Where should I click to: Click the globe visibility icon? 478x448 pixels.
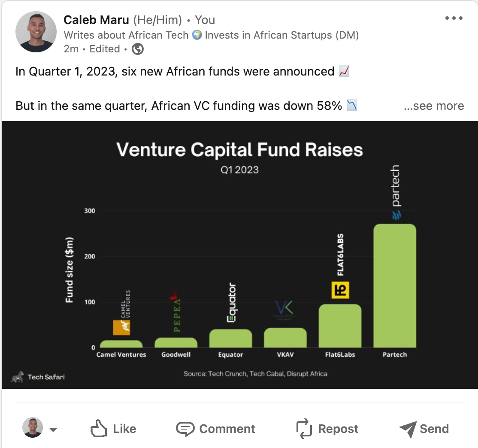click(137, 49)
